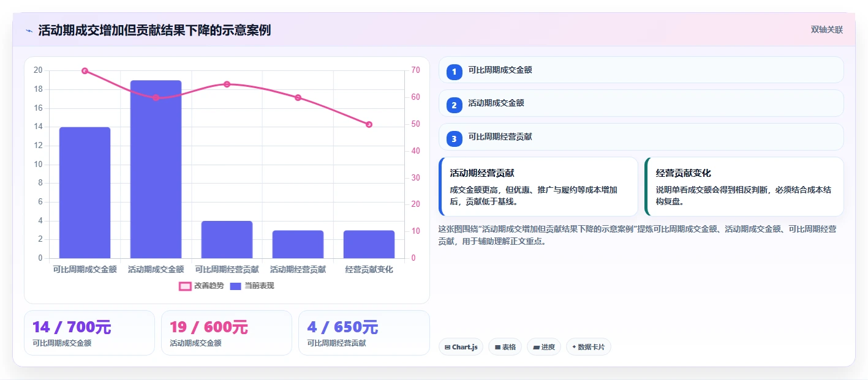Click the tallest 活动期成交金额 bar
Screen dimensions: 868x380
pyautogui.click(x=156, y=169)
